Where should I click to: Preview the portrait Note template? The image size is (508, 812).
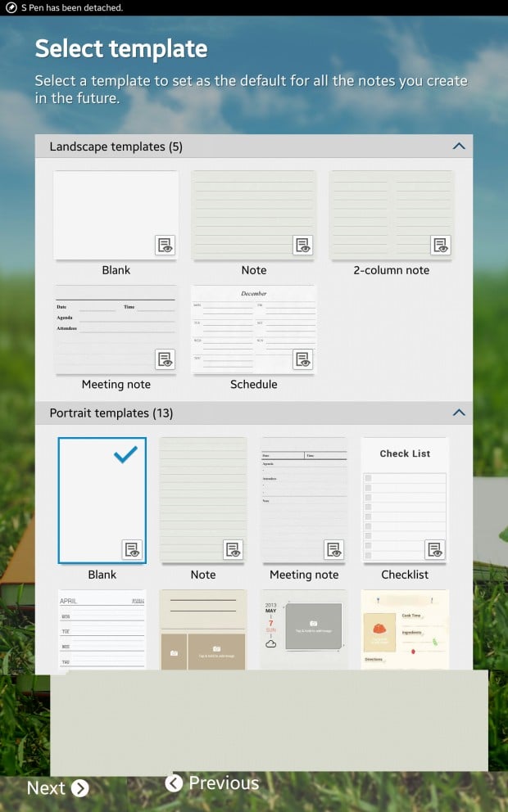[234, 549]
